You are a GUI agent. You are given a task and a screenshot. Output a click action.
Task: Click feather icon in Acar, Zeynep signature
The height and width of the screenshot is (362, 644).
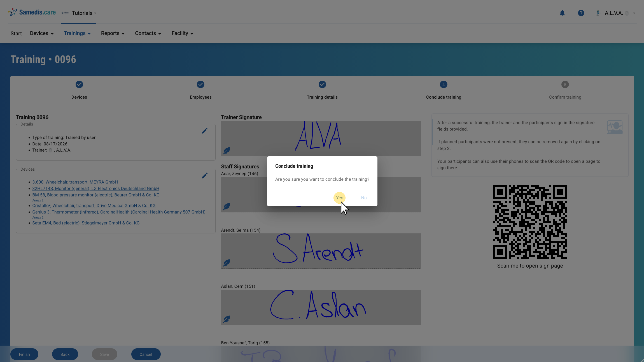pyautogui.click(x=227, y=207)
